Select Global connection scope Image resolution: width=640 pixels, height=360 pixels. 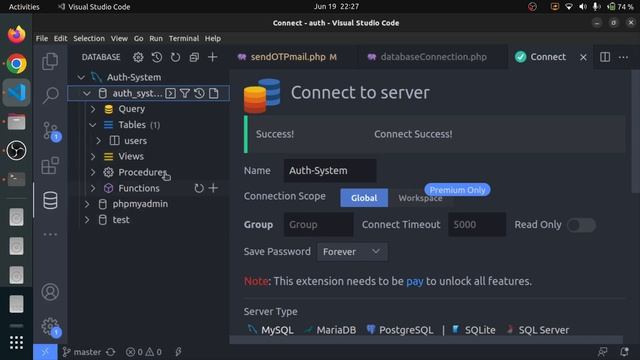364,198
